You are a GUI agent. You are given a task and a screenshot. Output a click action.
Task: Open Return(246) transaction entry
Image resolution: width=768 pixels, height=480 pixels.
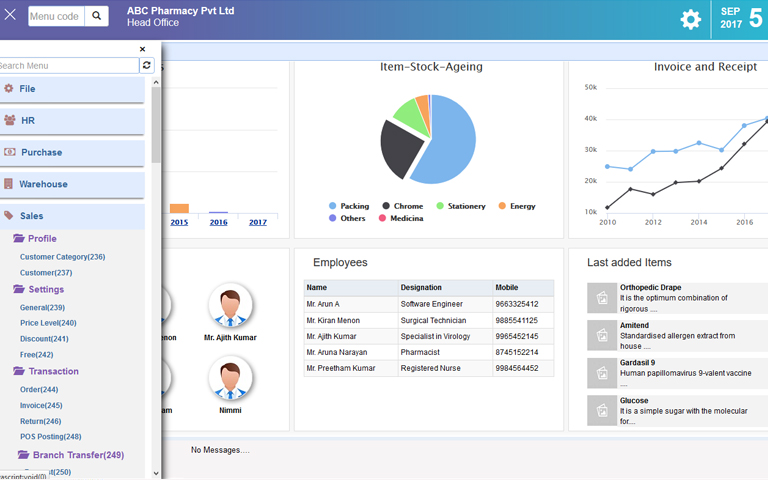coord(41,421)
